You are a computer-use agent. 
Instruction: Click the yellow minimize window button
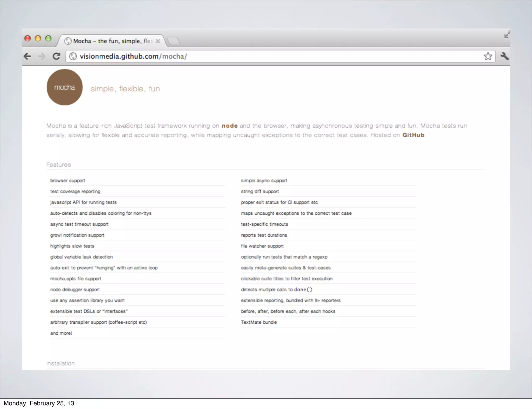click(x=38, y=39)
